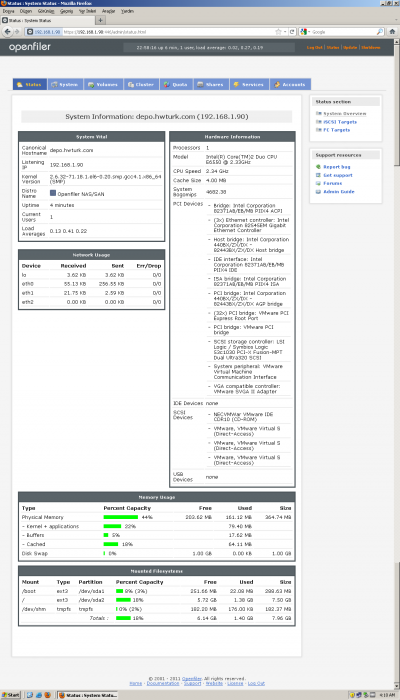The width and height of the screenshot is (400, 700).
Task: Click the Openfiler NAS/SAN distro icon
Action: click(53, 194)
